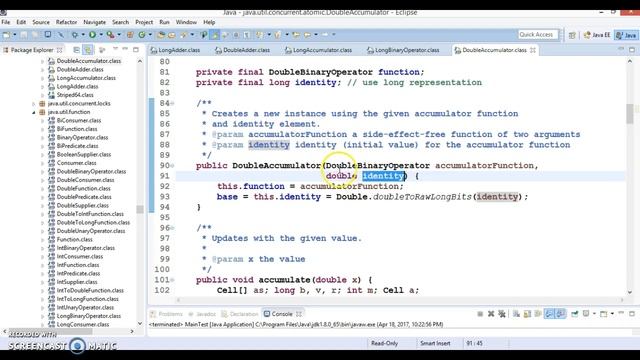Image resolution: width=640 pixels, height=360 pixels.
Task: Open the File menu
Action: click(x=6, y=22)
